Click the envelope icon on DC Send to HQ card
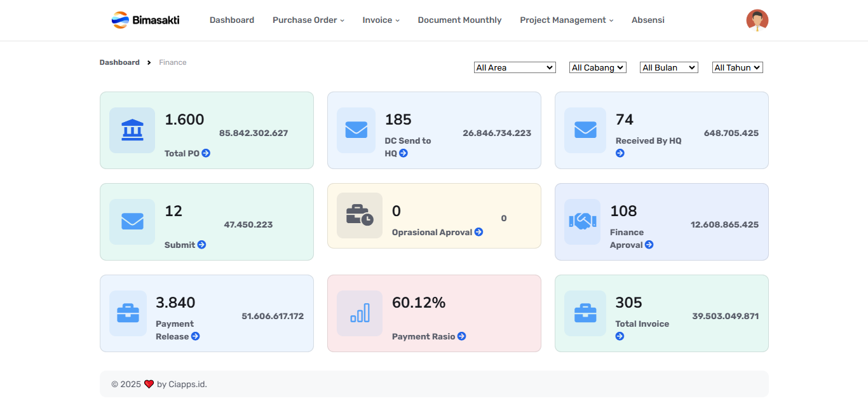The image size is (868, 410). pos(356,130)
